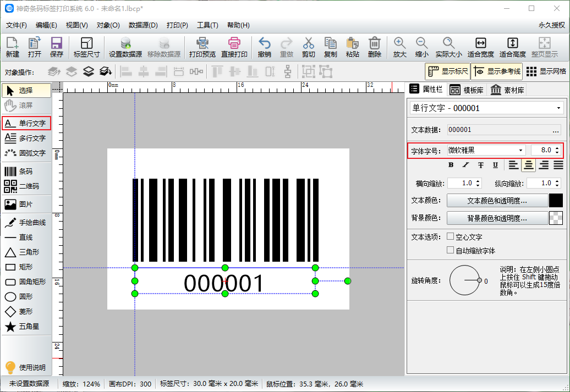This screenshot has height=392, width=570.
Task: Select the 手绘曲线 freehand tool
Action: point(26,222)
